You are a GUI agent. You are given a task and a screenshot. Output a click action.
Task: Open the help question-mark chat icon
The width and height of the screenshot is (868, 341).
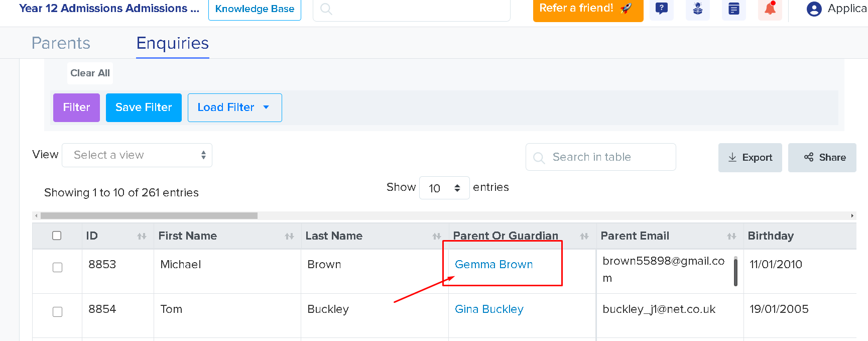click(x=662, y=9)
